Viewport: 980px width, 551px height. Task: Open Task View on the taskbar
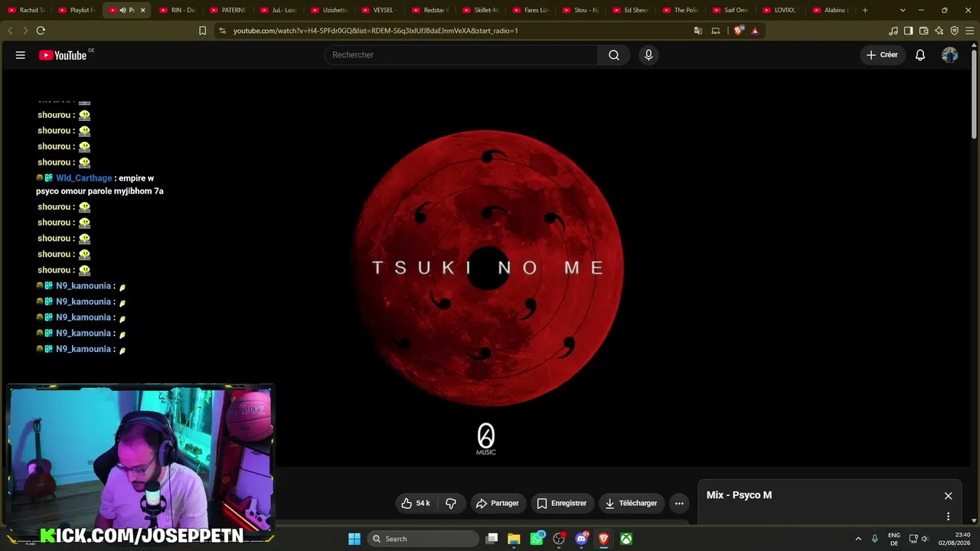[492, 539]
